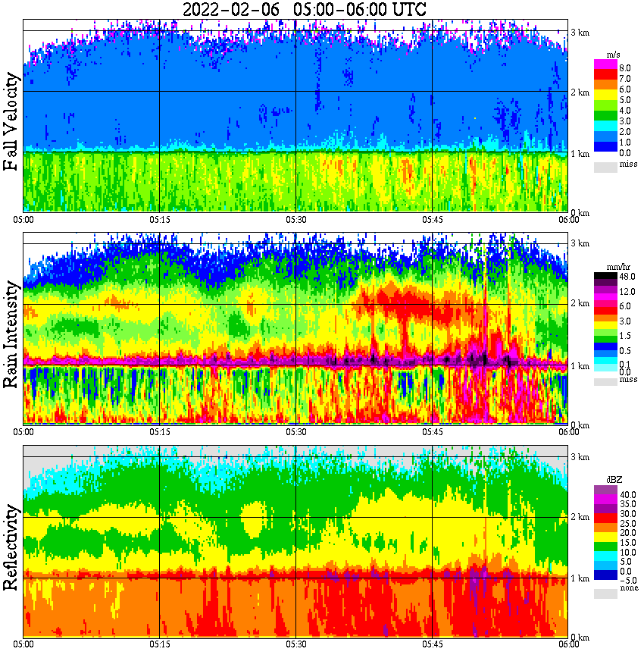Pick the magenta top swatch in m/s legend
The height and width of the screenshot is (658, 644).
(x=605, y=64)
